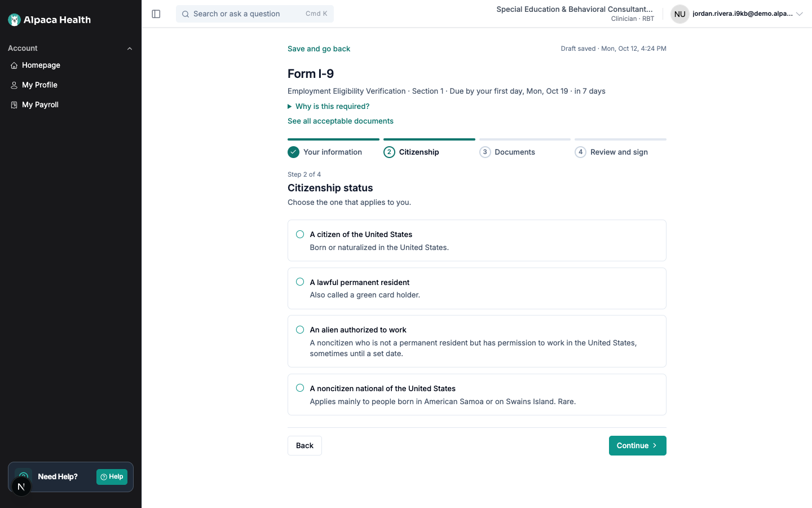812x508 pixels.
Task: Click 'Born or naturalized in the United States.' text
Action: (x=379, y=247)
